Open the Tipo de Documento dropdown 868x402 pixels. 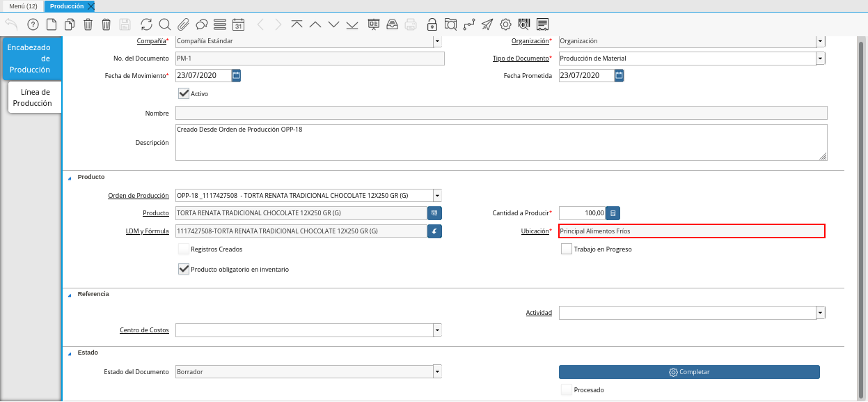click(x=821, y=59)
